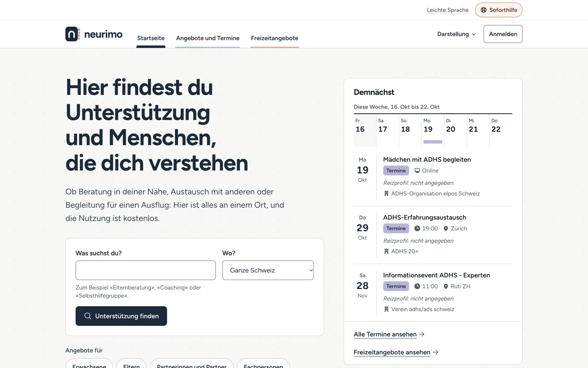Select Thursday 22 in the week calendar
This screenshot has height=368, width=588.
pyautogui.click(x=501, y=131)
